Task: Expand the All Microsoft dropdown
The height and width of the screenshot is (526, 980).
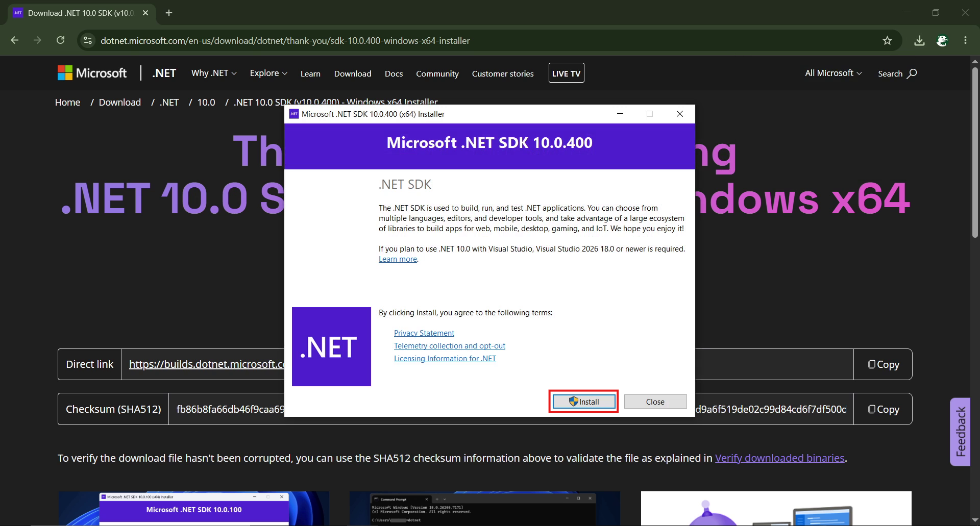Action: tap(834, 73)
